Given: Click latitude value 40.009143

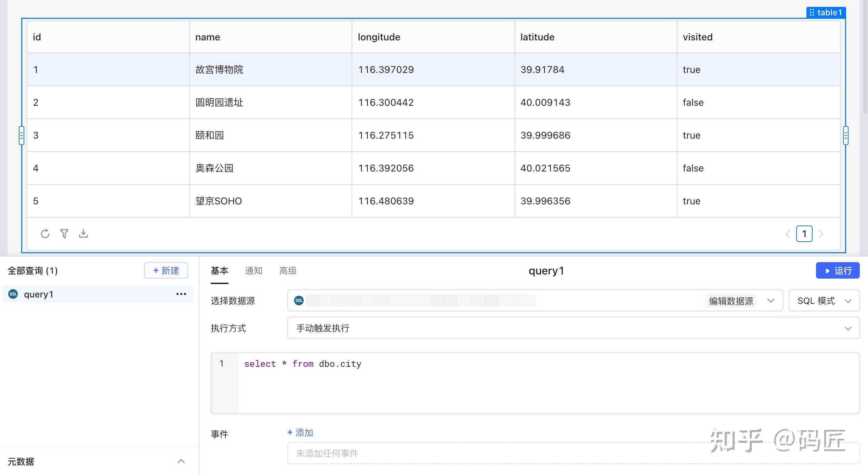Looking at the screenshot, I should tap(545, 102).
